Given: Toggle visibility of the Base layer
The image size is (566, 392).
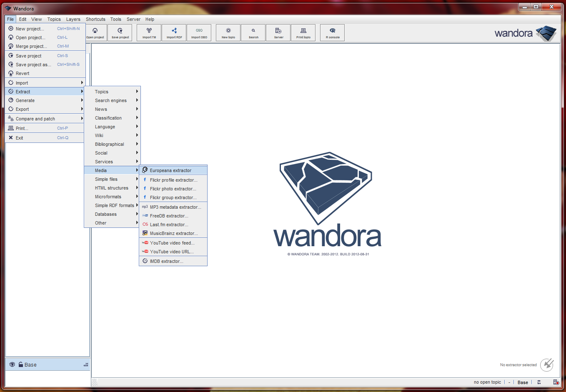Looking at the screenshot, I should point(12,365).
